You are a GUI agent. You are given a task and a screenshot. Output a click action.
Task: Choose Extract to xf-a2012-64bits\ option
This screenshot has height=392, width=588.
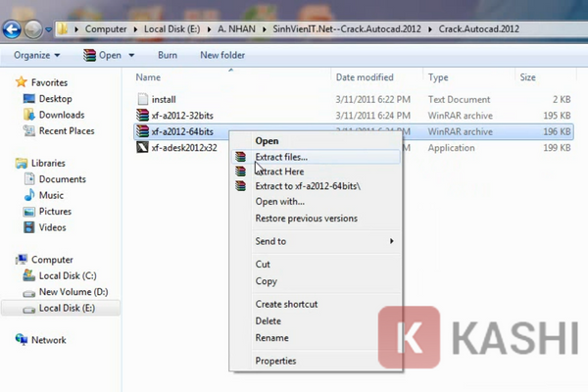[x=308, y=186]
